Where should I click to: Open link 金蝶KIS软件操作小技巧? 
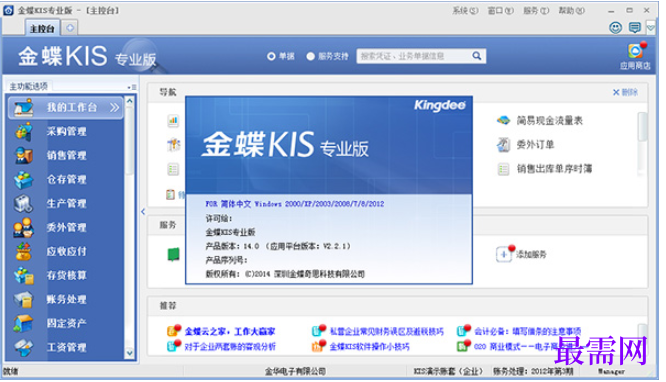[370, 347]
